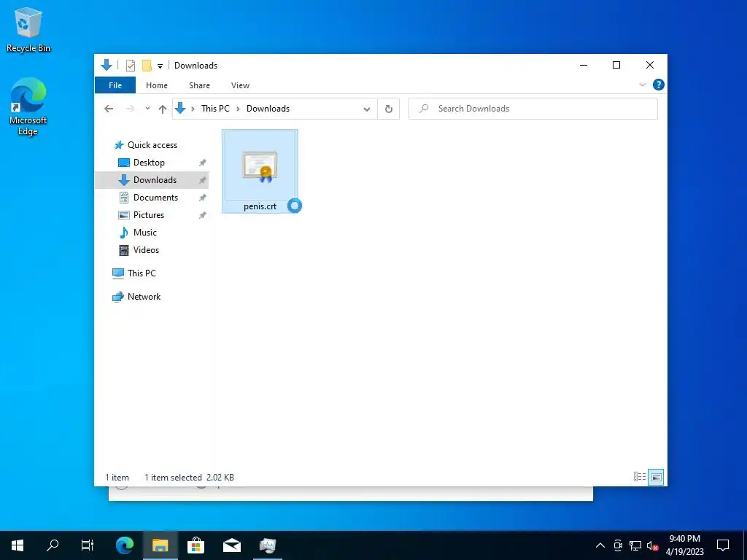
Task: Open Customize Quick Access Toolbar dropdown
Action: (x=160, y=66)
